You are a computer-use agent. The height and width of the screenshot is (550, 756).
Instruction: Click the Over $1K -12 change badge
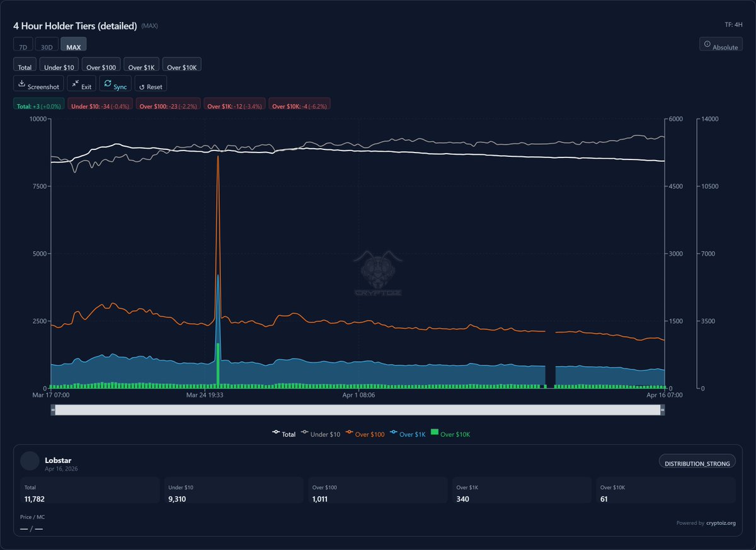click(x=235, y=104)
